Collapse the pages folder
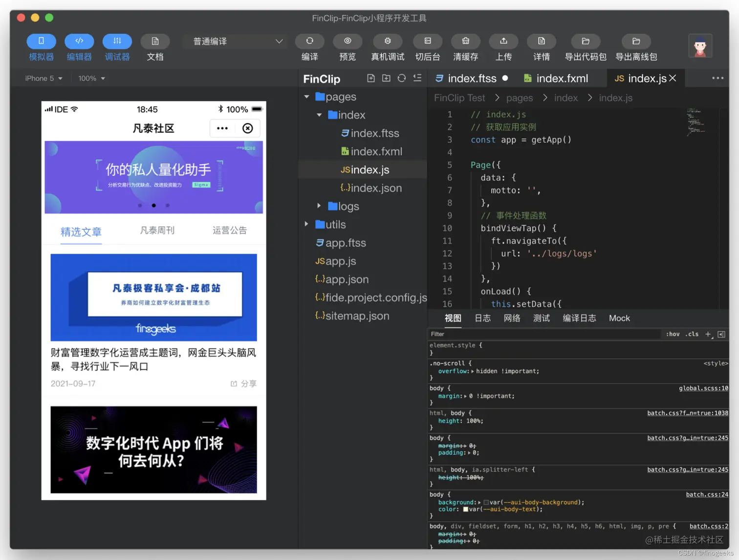The height and width of the screenshot is (560, 739). 307,97
